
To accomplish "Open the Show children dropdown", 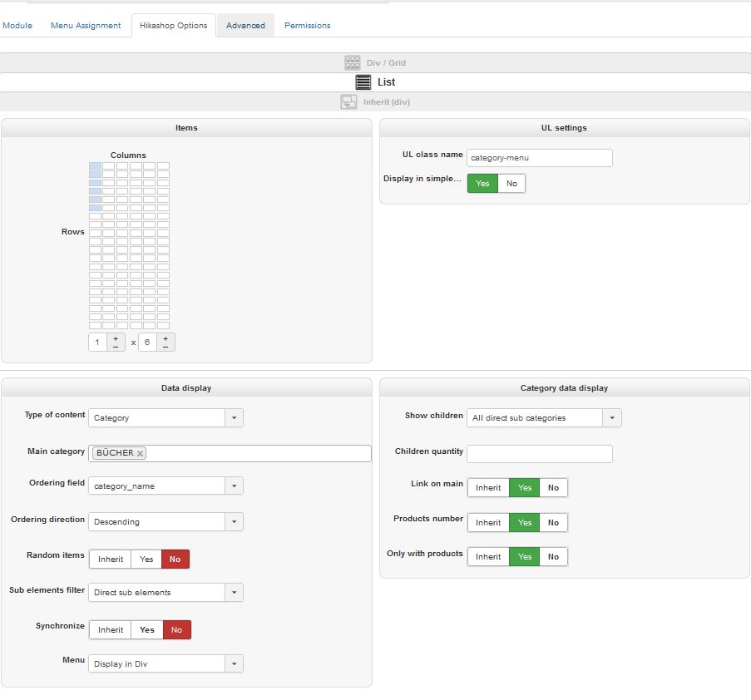I will 544,417.
